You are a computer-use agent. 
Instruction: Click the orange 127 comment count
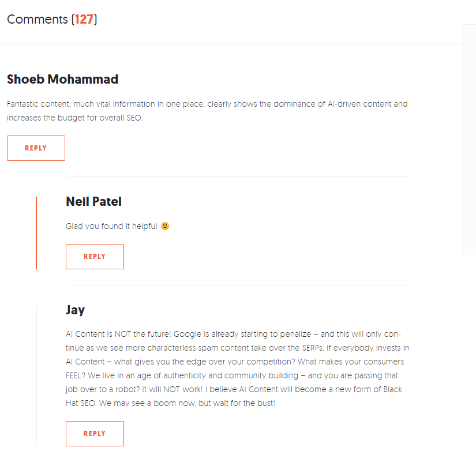84,19
